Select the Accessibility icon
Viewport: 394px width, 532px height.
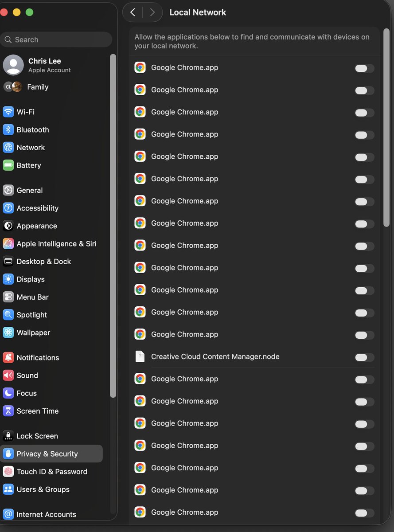tap(8, 208)
